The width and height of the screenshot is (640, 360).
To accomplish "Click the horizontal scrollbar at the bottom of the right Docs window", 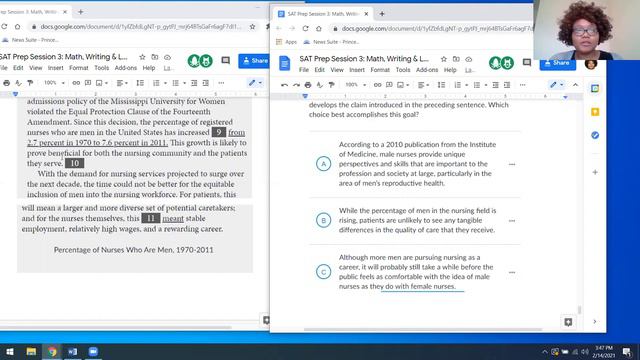I will pyautogui.click(x=423, y=329).
